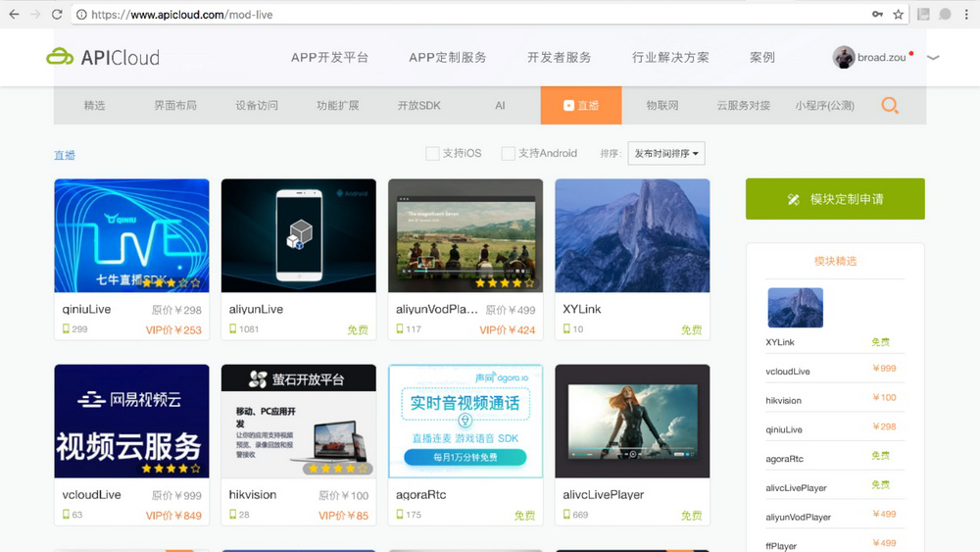Open the 案例 menu item
The height and width of the screenshot is (552, 980).
[x=761, y=58]
